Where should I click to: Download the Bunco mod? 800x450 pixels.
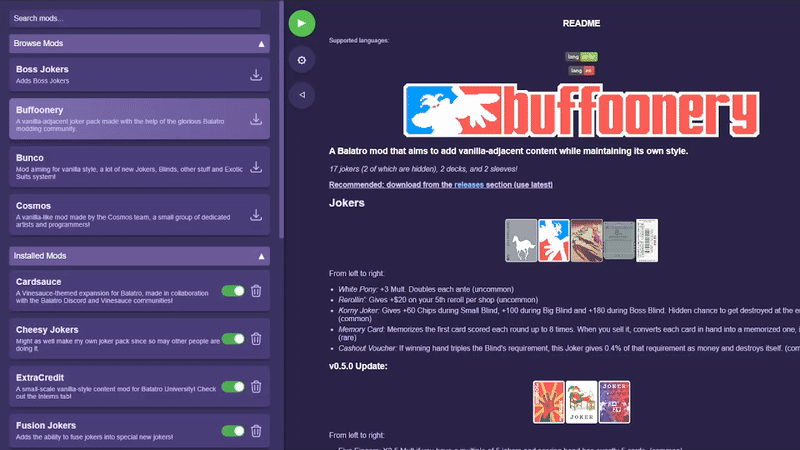pyautogui.click(x=256, y=167)
